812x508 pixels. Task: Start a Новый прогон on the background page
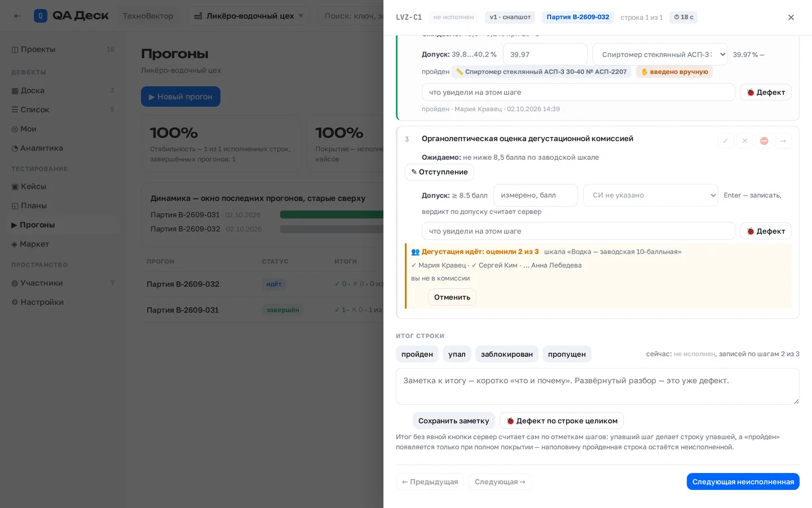click(180, 97)
